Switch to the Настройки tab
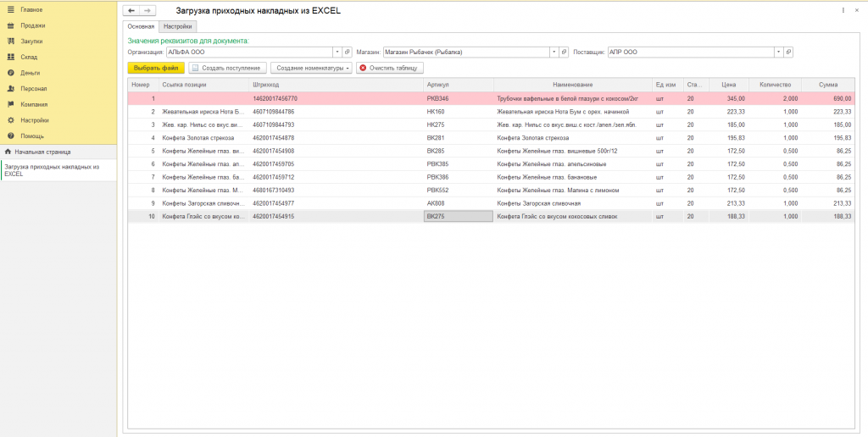868x437 pixels. (x=178, y=27)
